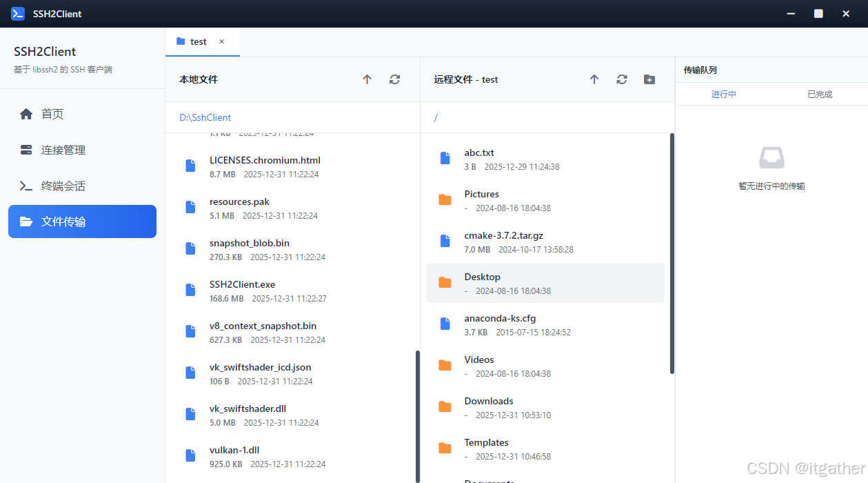Viewport: 868px width, 483px height.
Task: Select abc.txt in remote files
Action: click(x=545, y=159)
